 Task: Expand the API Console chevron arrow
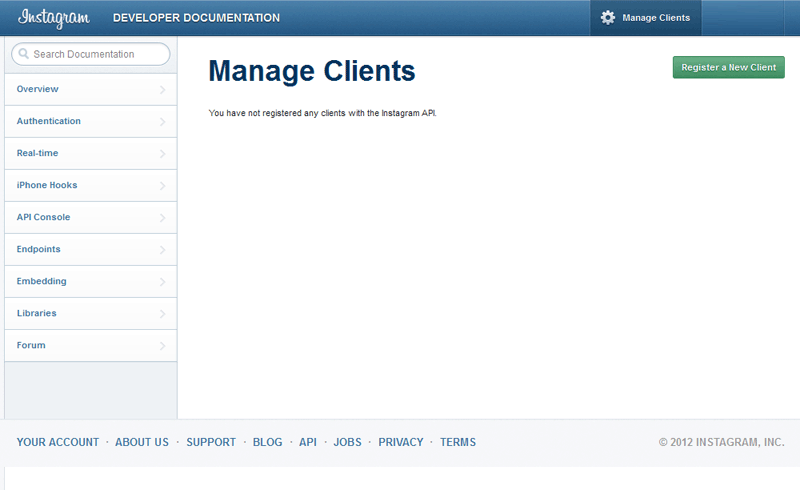(x=163, y=218)
